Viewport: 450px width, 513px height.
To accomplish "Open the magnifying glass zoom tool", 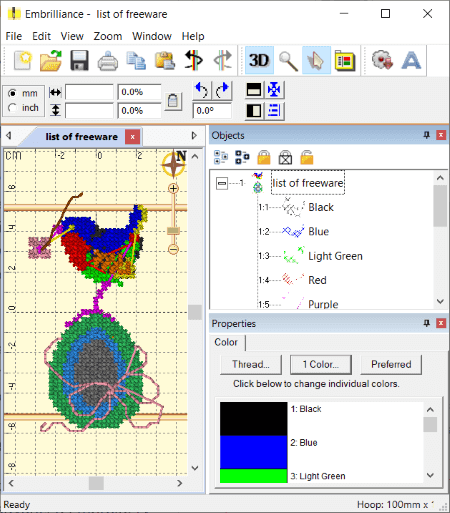I will 288,60.
